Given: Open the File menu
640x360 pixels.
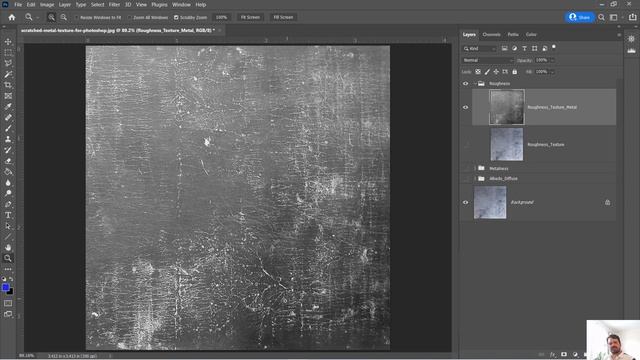Looking at the screenshot, I should pos(18,4).
